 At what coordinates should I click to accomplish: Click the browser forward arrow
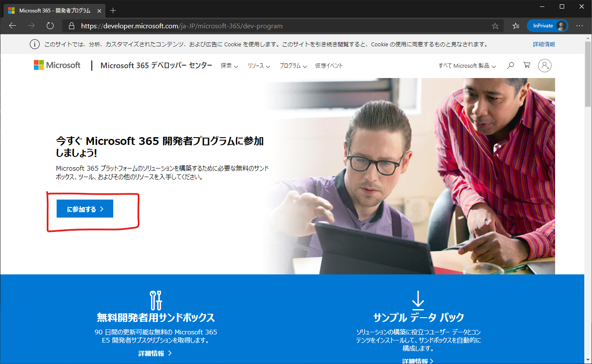31,26
